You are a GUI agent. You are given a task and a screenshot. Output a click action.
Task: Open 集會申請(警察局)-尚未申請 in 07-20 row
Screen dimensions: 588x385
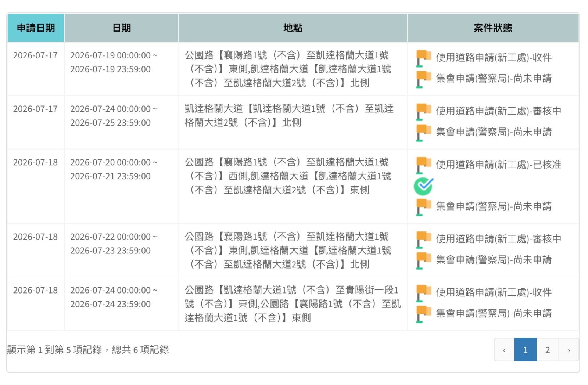(x=494, y=206)
